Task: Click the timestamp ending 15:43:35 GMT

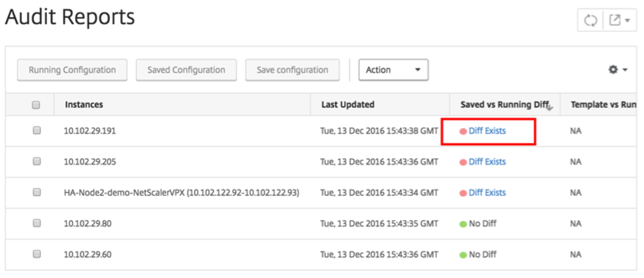Action: pos(379,223)
